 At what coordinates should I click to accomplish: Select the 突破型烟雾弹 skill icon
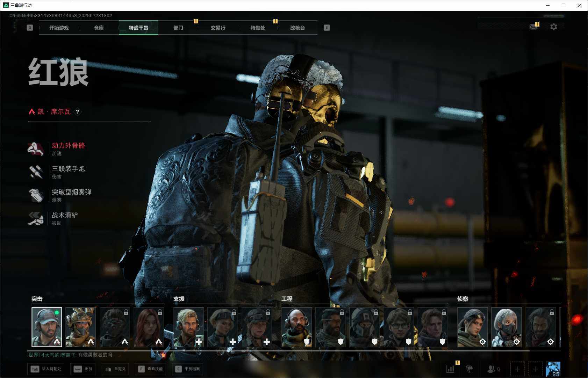click(36, 195)
